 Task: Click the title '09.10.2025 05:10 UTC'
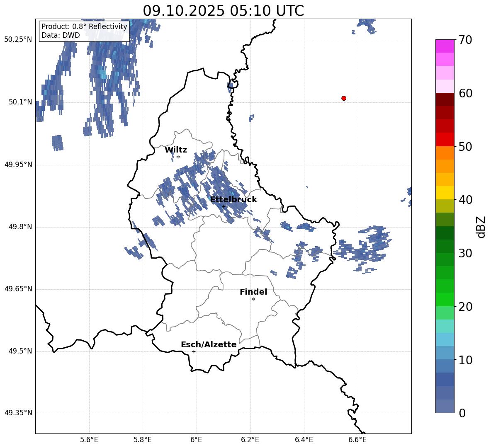[223, 11]
